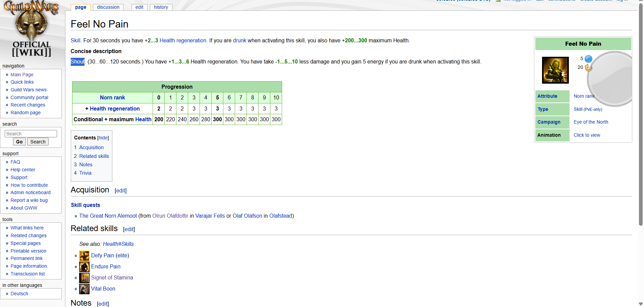644x307 pixels.
Task: Open Printable version tool
Action: (28, 251)
